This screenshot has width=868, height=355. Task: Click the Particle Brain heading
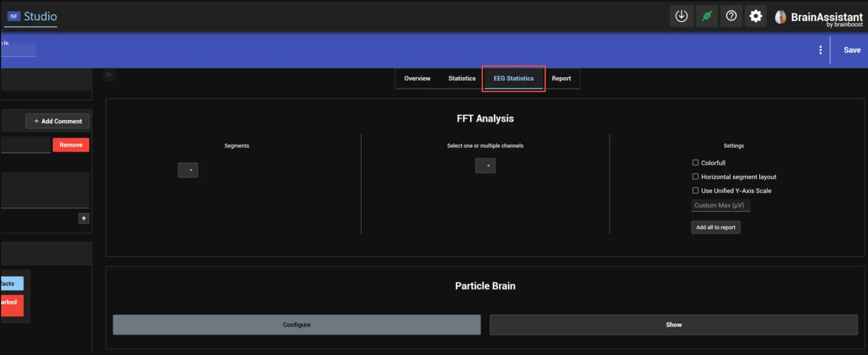click(x=486, y=286)
